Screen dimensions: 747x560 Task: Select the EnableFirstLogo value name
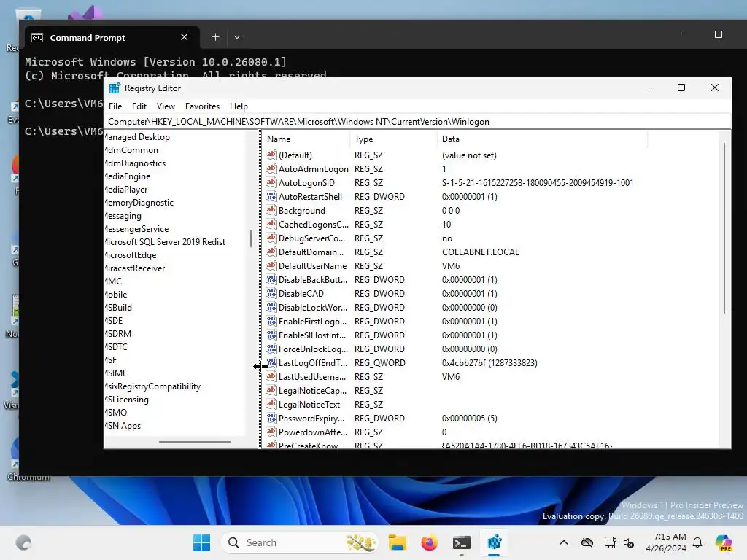click(312, 321)
